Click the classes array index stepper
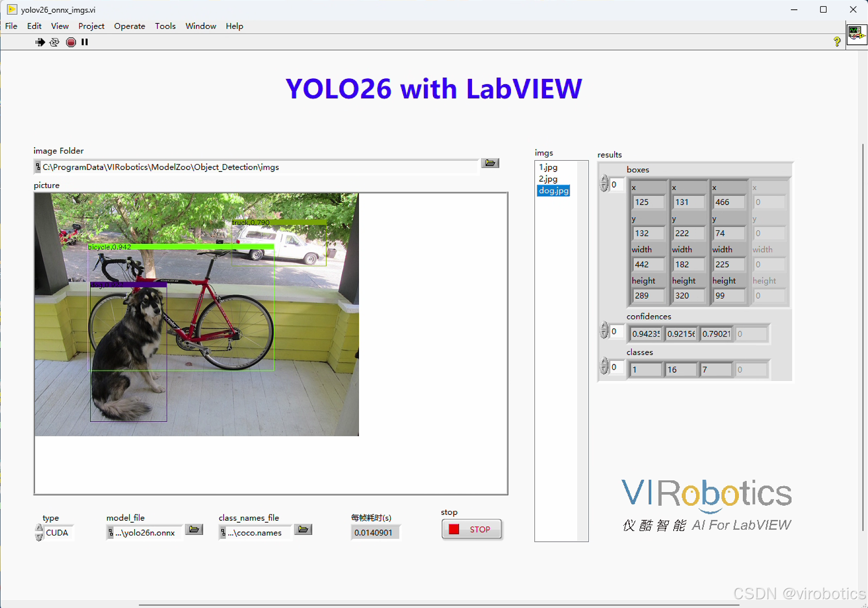Image resolution: width=868 pixels, height=608 pixels. tap(604, 366)
